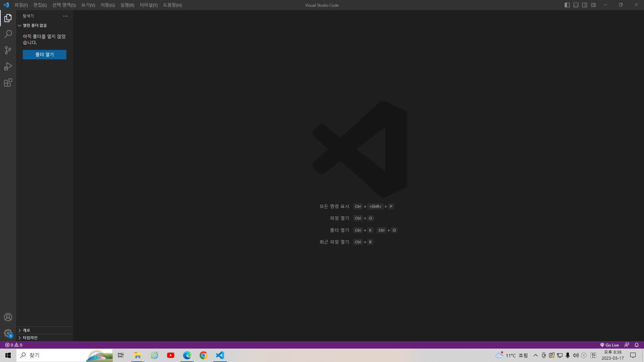Click the network tray icon
The image size is (644, 362).
tap(560, 355)
